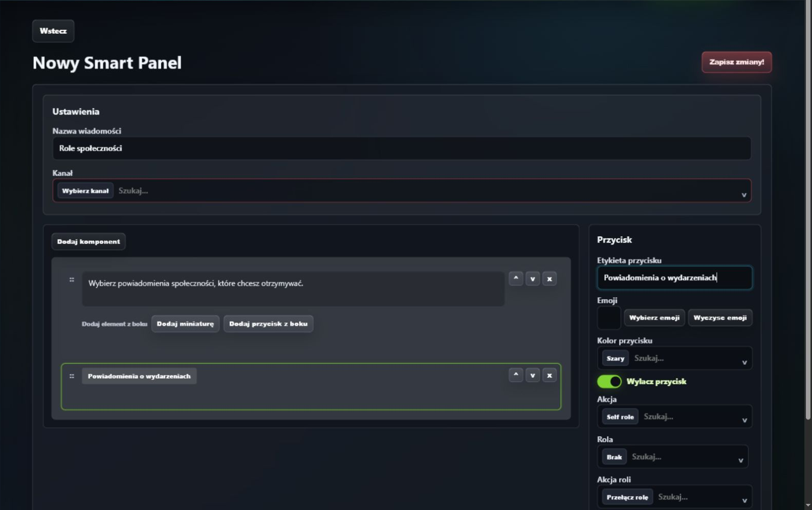Grab the drag handle of the button row
812x510 pixels.
72,376
